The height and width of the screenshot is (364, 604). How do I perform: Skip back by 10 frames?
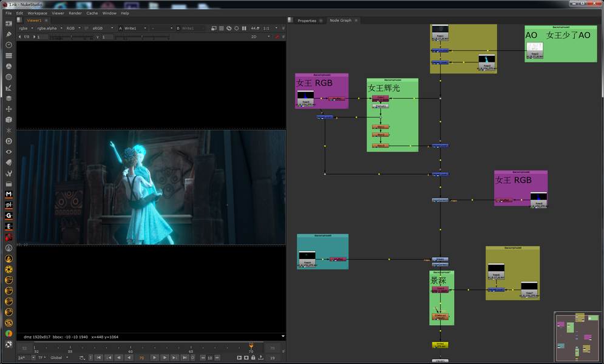coord(203,357)
